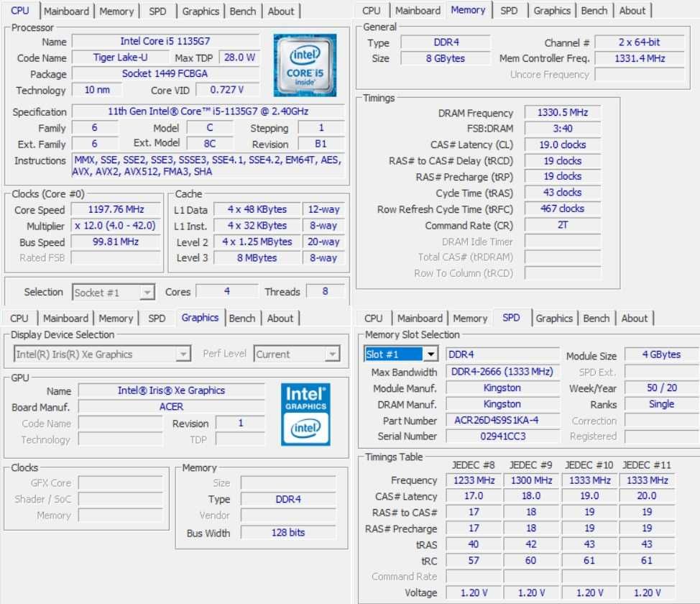Image resolution: width=700 pixels, height=604 pixels.
Task: Go to CPU tab in the Graphics window
Action: (x=19, y=319)
